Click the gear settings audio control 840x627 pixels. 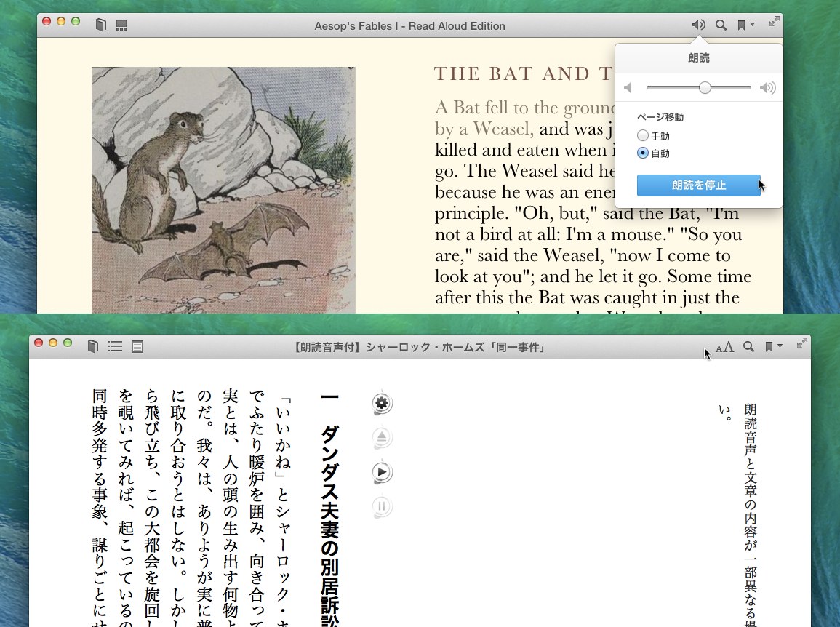click(x=382, y=403)
